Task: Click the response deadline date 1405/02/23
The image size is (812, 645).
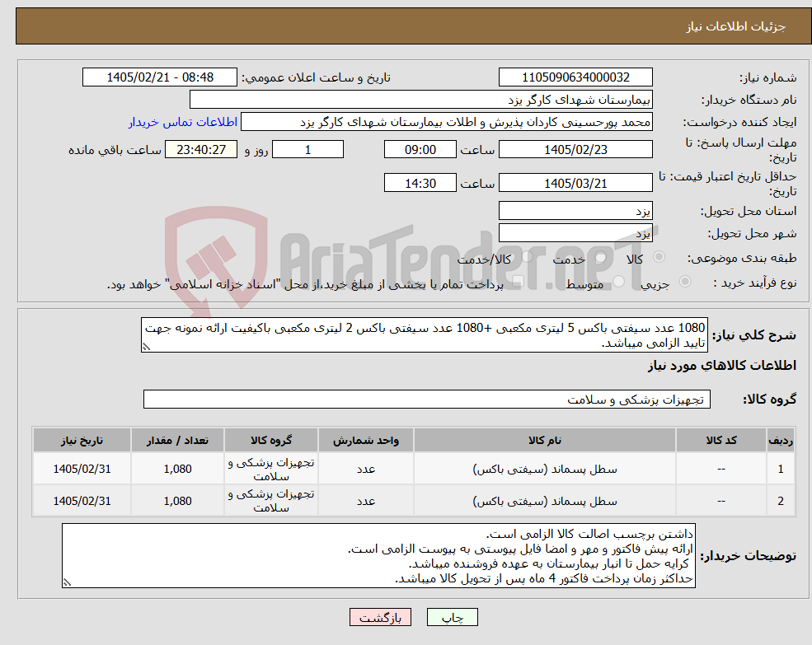Action: pyautogui.click(x=575, y=150)
